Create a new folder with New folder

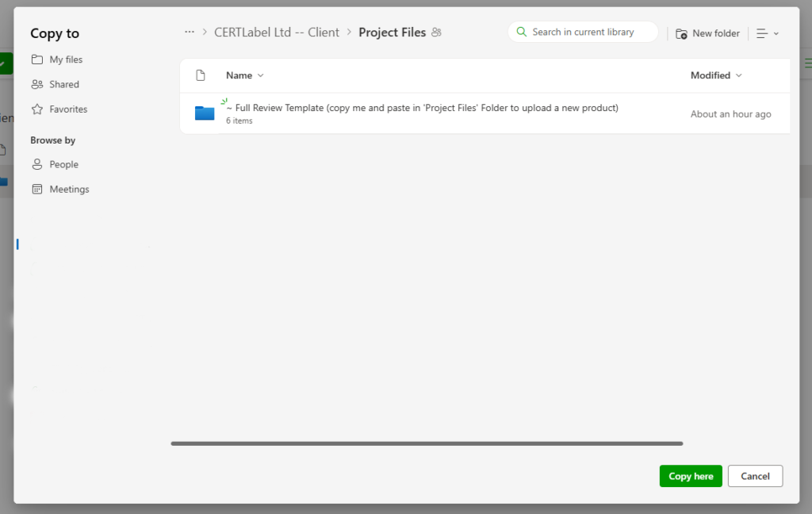point(707,33)
